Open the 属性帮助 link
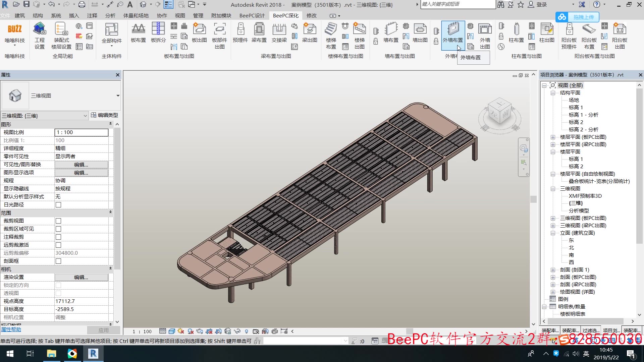 point(11,330)
